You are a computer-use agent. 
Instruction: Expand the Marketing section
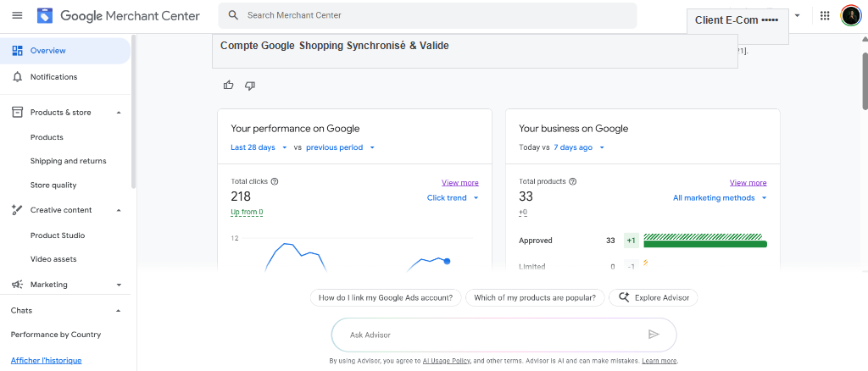pos(119,285)
